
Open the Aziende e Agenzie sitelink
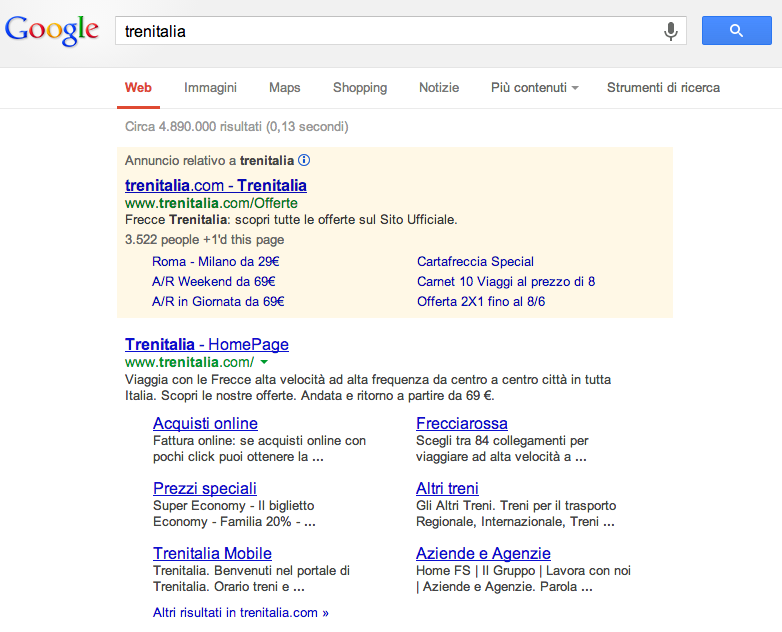tap(483, 553)
